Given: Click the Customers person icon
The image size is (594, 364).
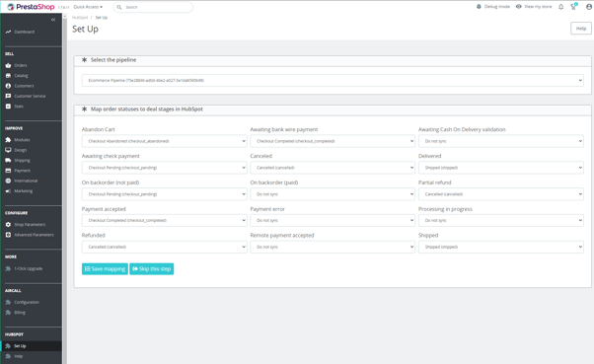Looking at the screenshot, I should pos(8,86).
